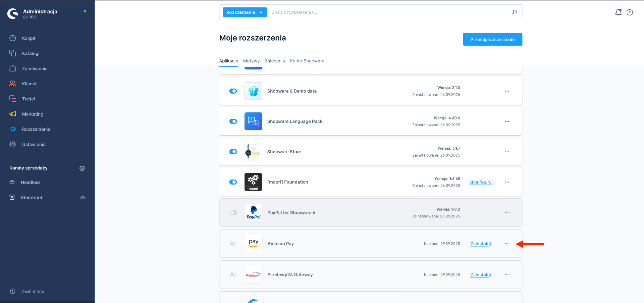The image size is (644, 303).
Task: Switch to the Motywy tab
Action: pos(251,61)
